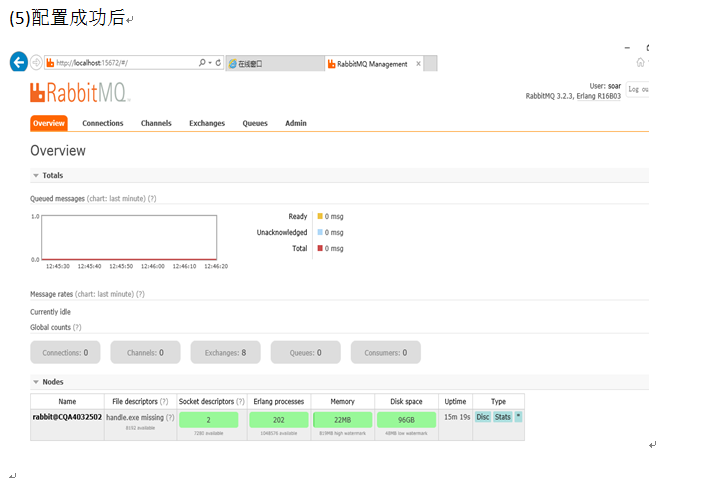Open the Channels tab
The image size is (724, 478).
point(156,123)
